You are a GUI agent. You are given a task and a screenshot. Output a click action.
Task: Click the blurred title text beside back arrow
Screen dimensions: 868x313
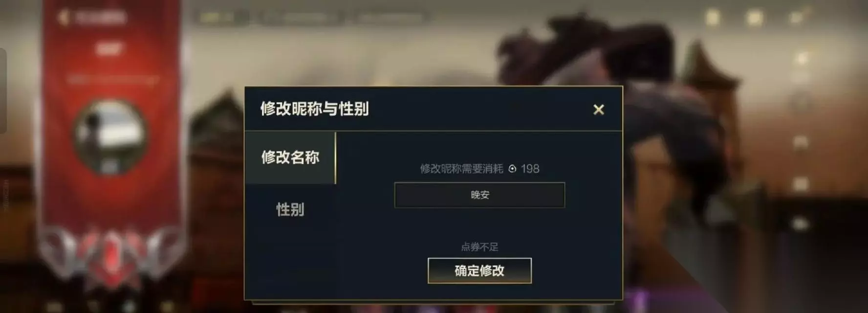pos(101,18)
